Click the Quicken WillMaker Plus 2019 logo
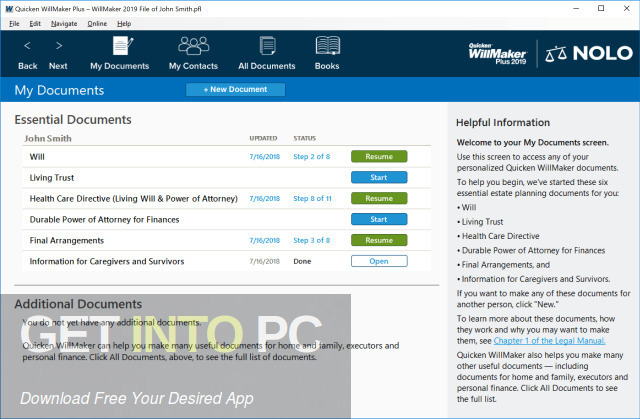 (498, 53)
